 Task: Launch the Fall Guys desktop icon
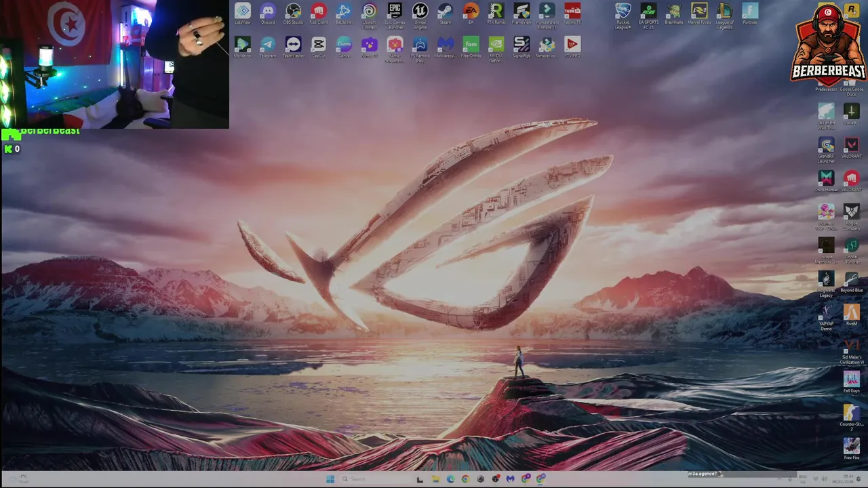(852, 382)
